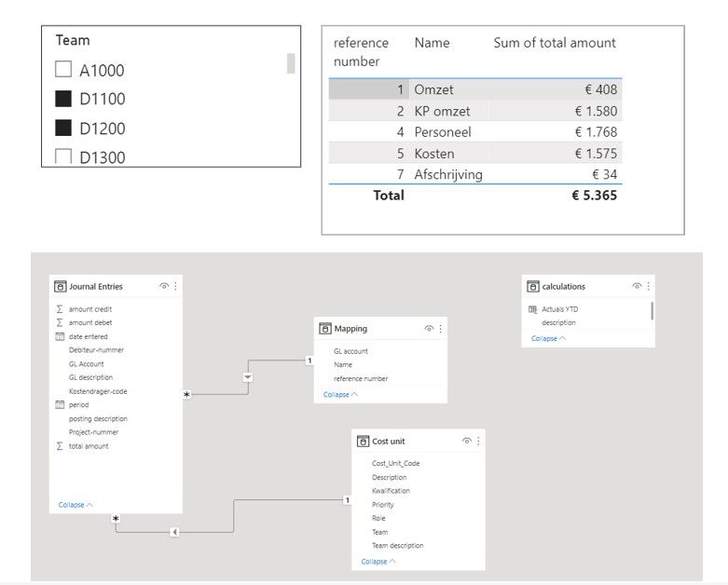Screen dimensions: 728x585
Task: Select Project-nummer field
Action: [x=93, y=432]
